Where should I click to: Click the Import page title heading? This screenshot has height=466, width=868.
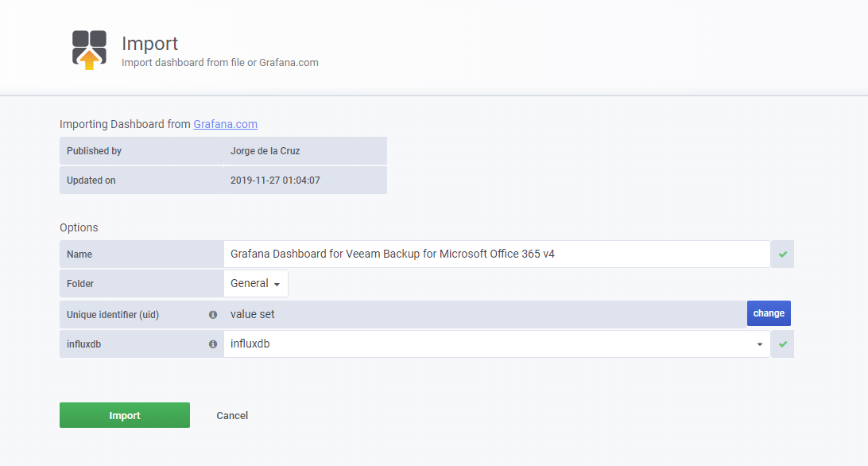click(150, 43)
